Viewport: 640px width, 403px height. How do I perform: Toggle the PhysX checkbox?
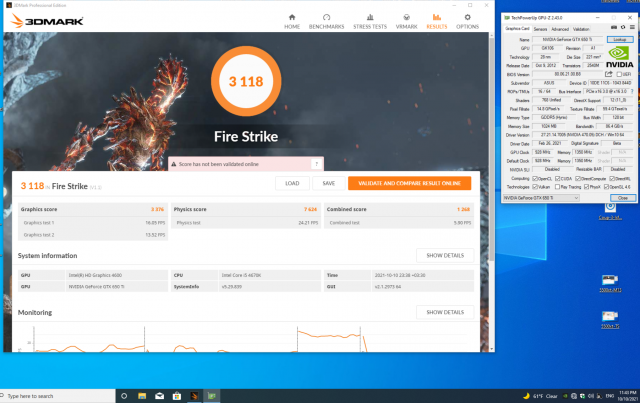click(586, 187)
